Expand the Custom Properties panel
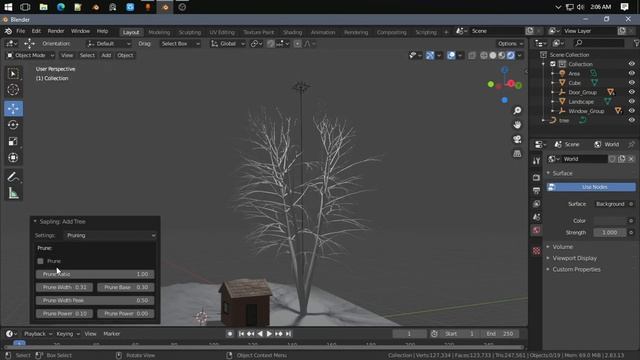Viewport: 640px width, 360px height. tap(576, 269)
